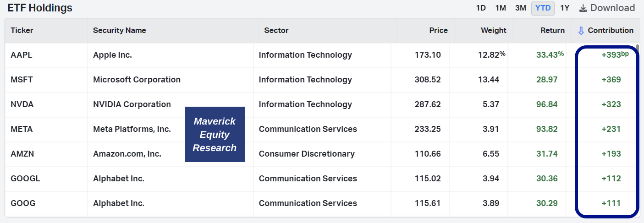Click Communication Services in the META row
This screenshot has height=223, width=644.
pos(308,129)
